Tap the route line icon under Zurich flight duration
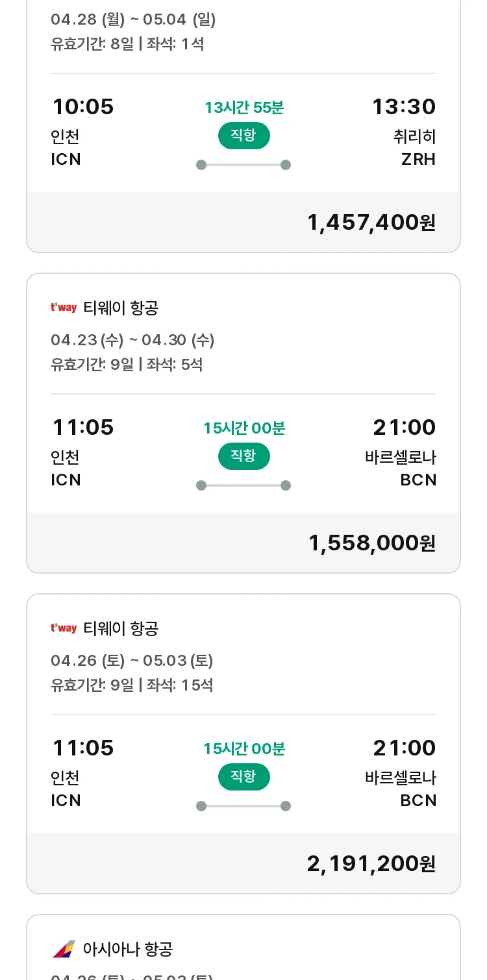The height and width of the screenshot is (980, 487). (x=243, y=165)
